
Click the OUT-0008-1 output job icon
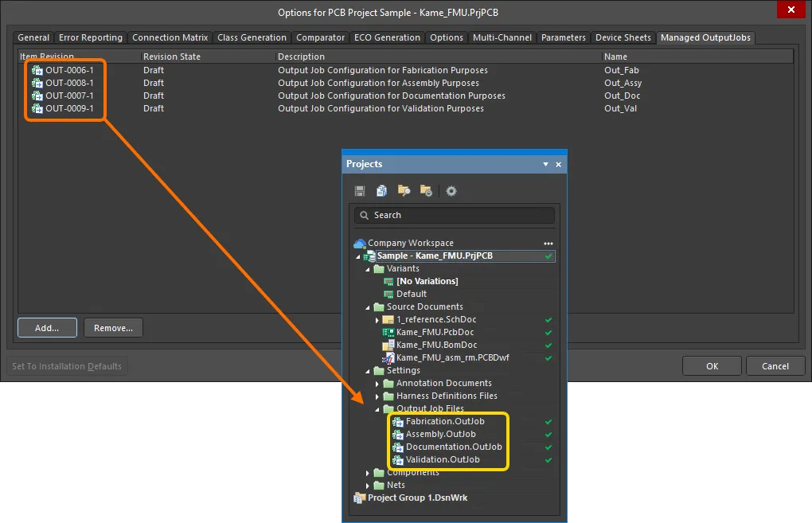[x=37, y=83]
